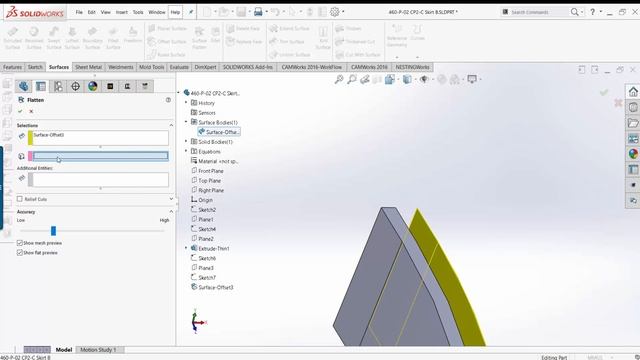Click the confirmation corner red X in viewport
This screenshot has width=640, height=360.
coord(618,103)
